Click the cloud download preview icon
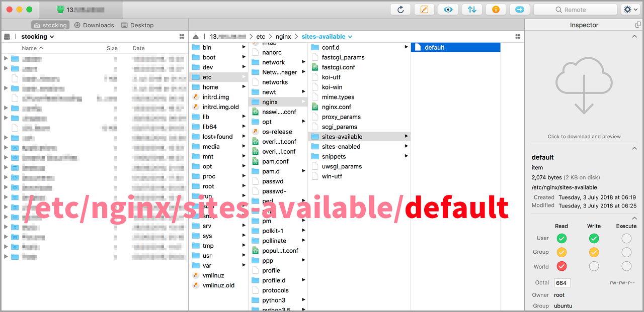The height and width of the screenshot is (312, 644). tap(584, 85)
